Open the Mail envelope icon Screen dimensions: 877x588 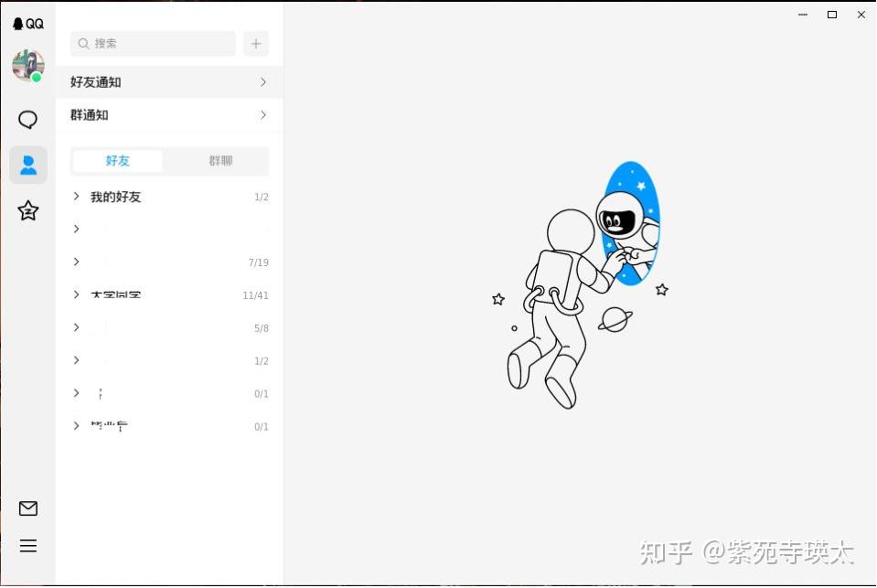coord(28,508)
